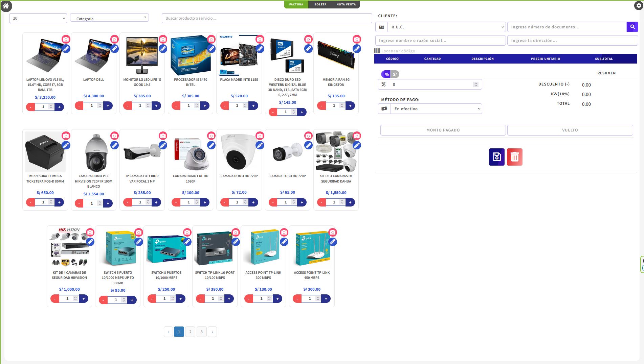Click the + button on the Monitor LG card
This screenshot has height=364, width=644.
tap(156, 105)
